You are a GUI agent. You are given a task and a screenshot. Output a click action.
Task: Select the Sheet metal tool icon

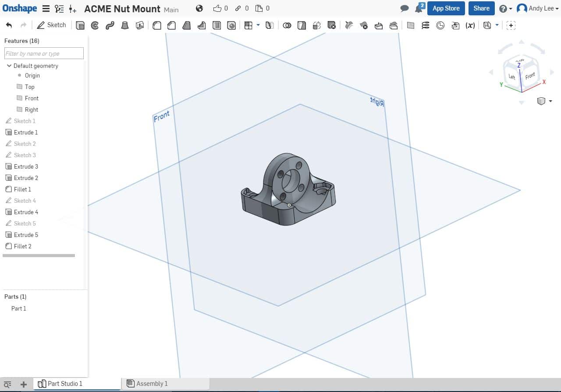[487, 25]
